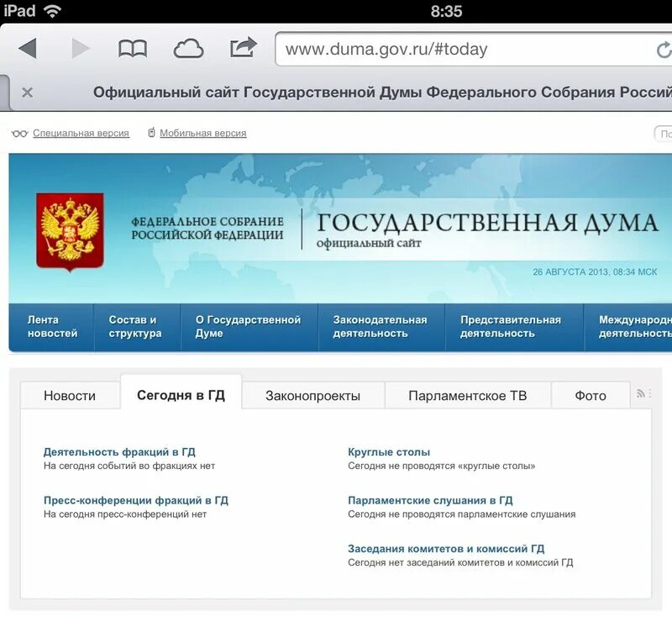The width and height of the screenshot is (672, 617).
Task: Open the bookmarks book icon
Action: tap(133, 49)
